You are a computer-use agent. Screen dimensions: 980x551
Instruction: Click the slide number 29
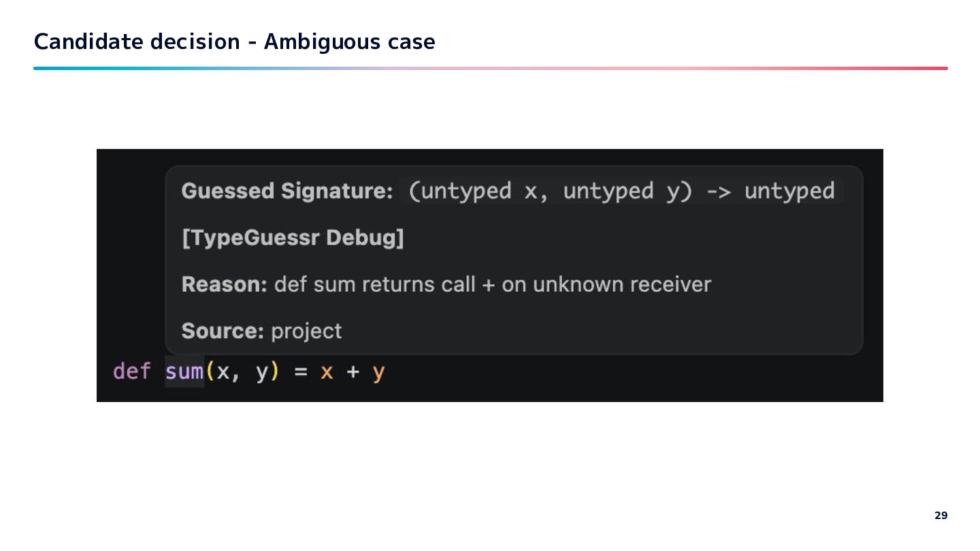pos(941,516)
